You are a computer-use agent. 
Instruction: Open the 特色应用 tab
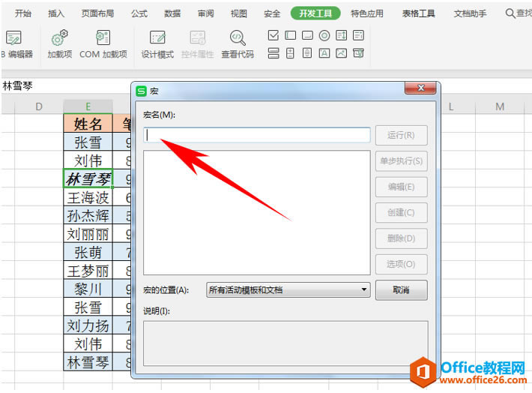click(x=367, y=13)
